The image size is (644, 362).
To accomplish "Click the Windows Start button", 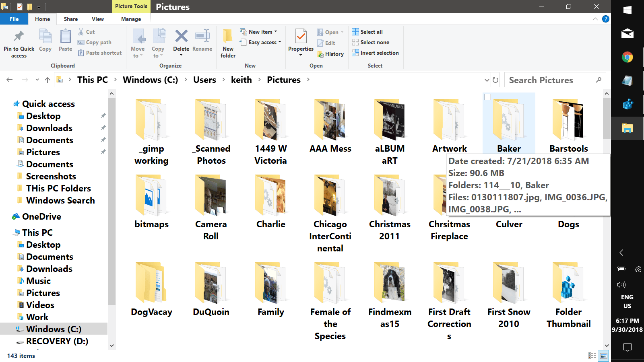I will (627, 10).
